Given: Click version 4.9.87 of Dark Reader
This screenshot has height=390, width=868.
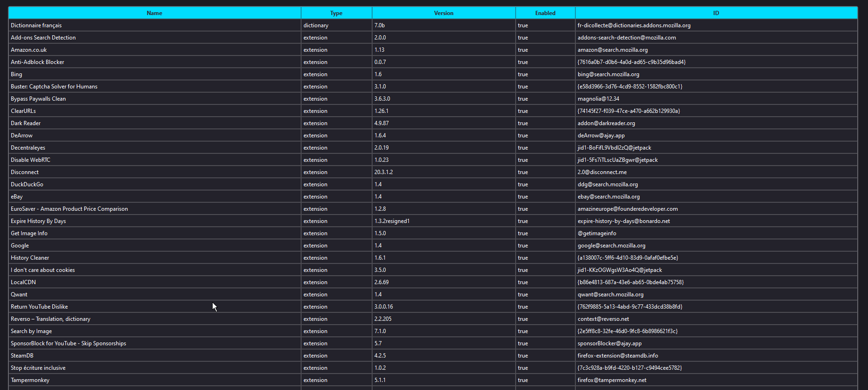Looking at the screenshot, I should [x=444, y=123].
